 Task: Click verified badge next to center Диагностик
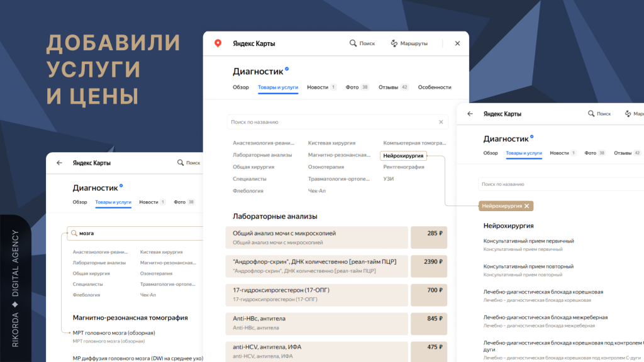(287, 69)
